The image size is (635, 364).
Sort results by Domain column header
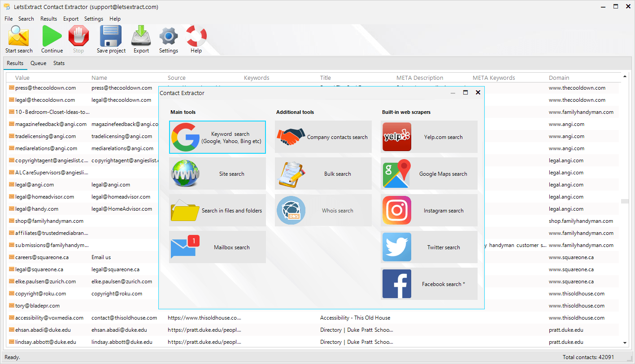coord(559,78)
